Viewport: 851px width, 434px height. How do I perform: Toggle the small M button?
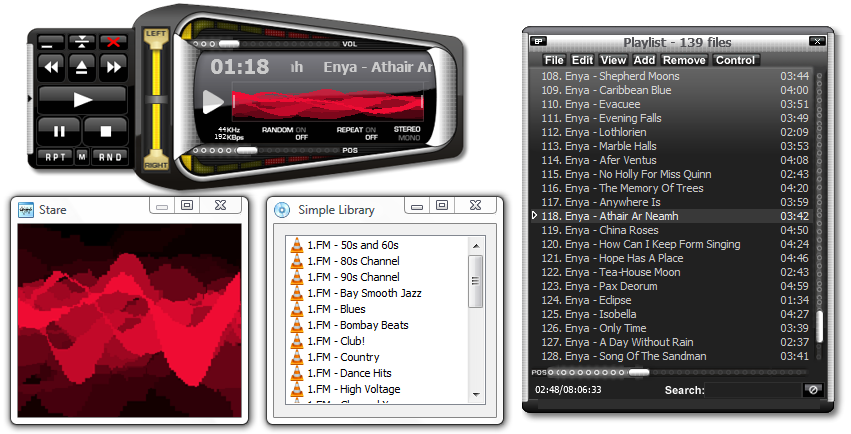click(x=82, y=157)
